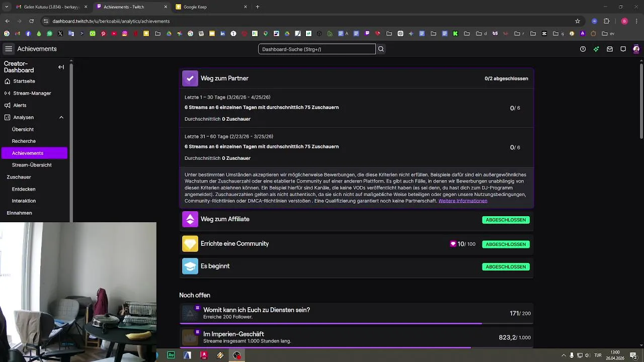The width and height of the screenshot is (644, 362).
Task: Open the browser extensions puzzle icon
Action: pos(606,21)
